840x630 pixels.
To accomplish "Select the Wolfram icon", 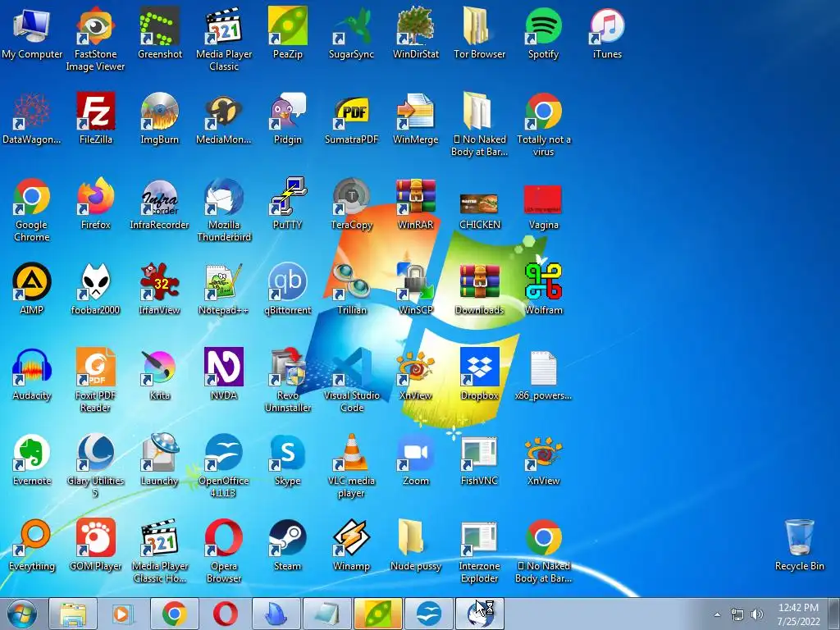I will (543, 289).
